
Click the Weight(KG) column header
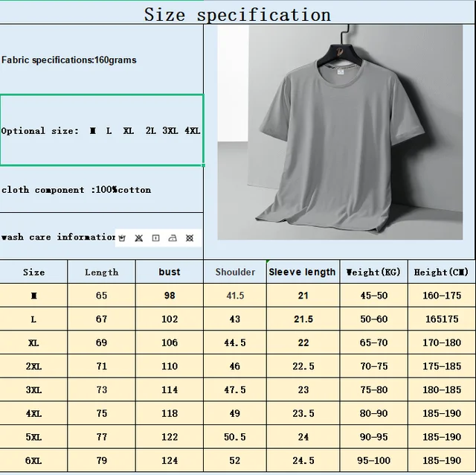pos(373,272)
